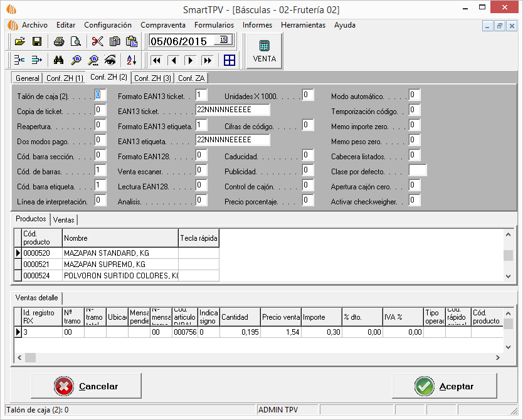Click down arrow of products list scrollbar
Viewport: 523px width, 420px height.
508,276
